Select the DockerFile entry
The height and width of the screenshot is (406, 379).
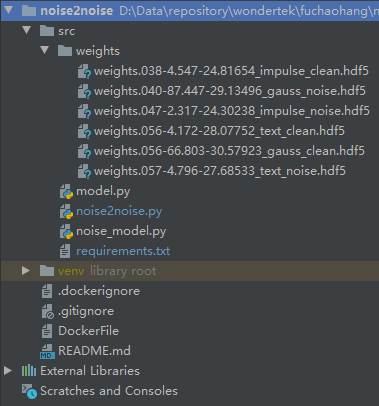pyautogui.click(x=88, y=331)
